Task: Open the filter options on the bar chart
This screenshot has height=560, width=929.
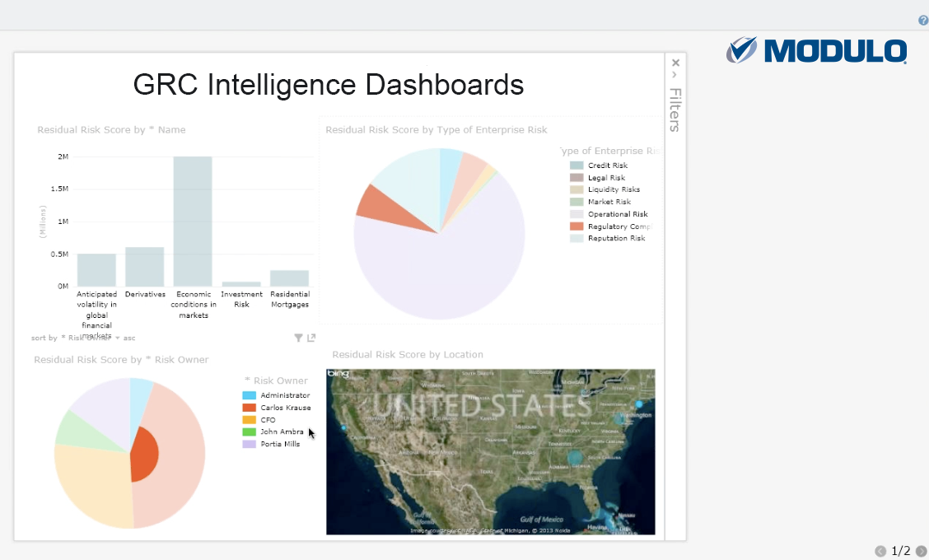Action: 298,337
